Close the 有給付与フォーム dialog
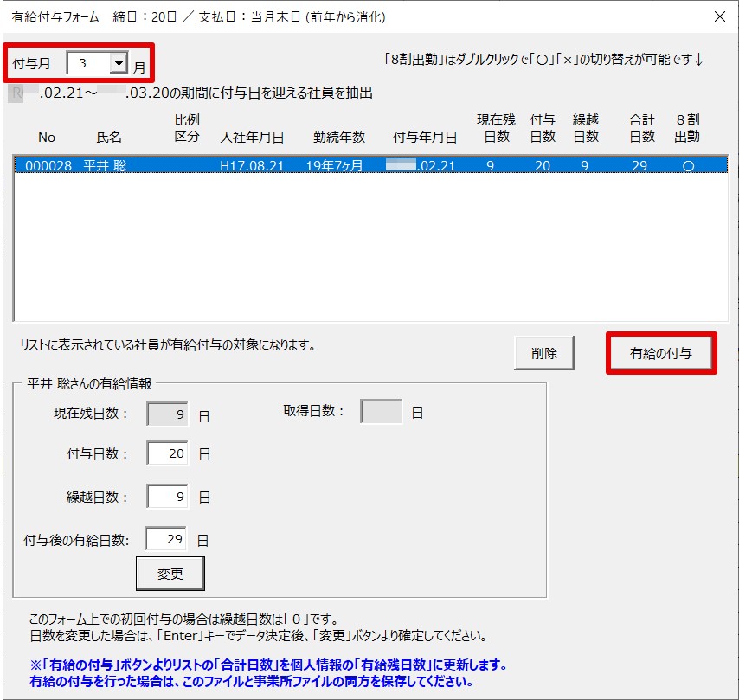Image resolution: width=739 pixels, height=700 pixels. [x=719, y=16]
